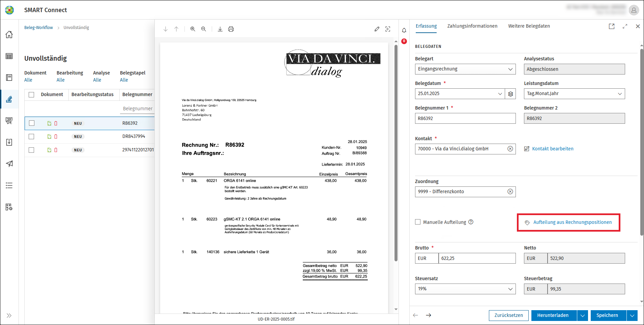Open the Belegart dropdown
The height and width of the screenshot is (325, 644).
point(465,69)
